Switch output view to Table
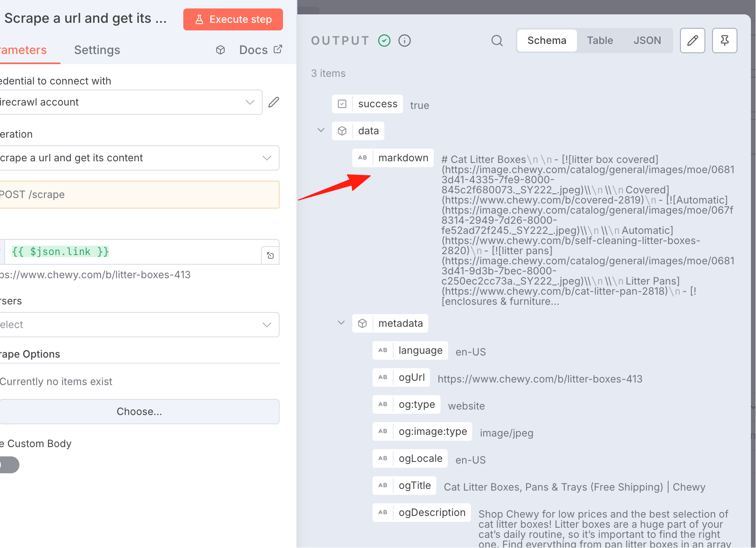The image size is (756, 548). 600,41
